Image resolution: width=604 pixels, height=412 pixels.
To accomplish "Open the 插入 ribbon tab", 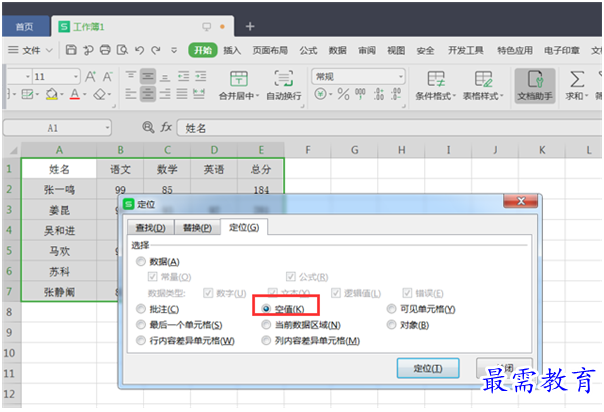I will (232, 50).
